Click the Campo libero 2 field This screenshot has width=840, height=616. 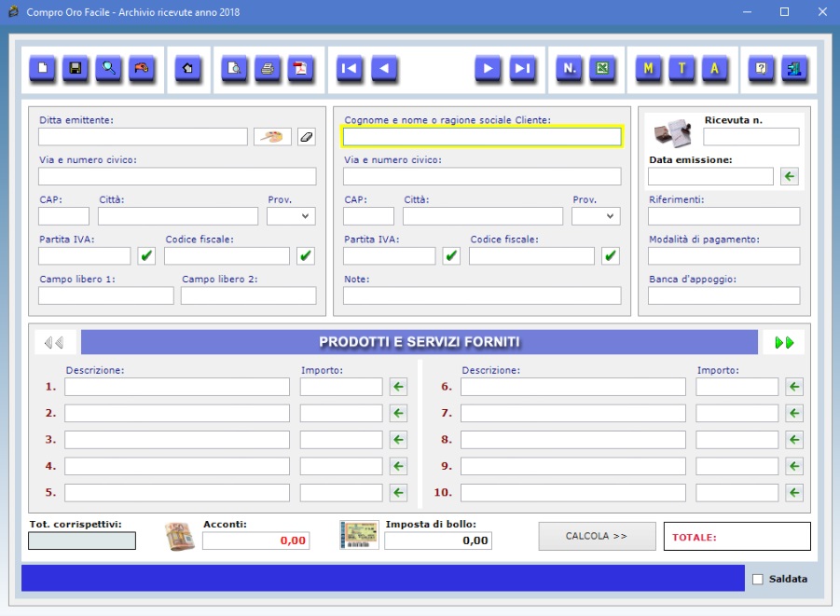point(249,295)
